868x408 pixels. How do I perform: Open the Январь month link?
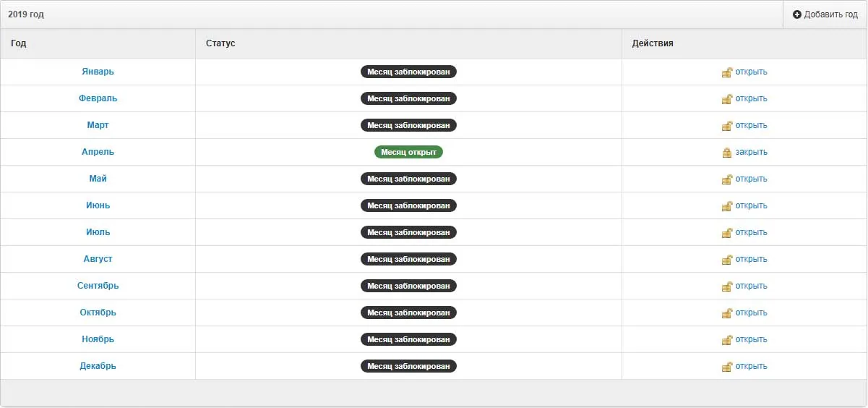(98, 72)
